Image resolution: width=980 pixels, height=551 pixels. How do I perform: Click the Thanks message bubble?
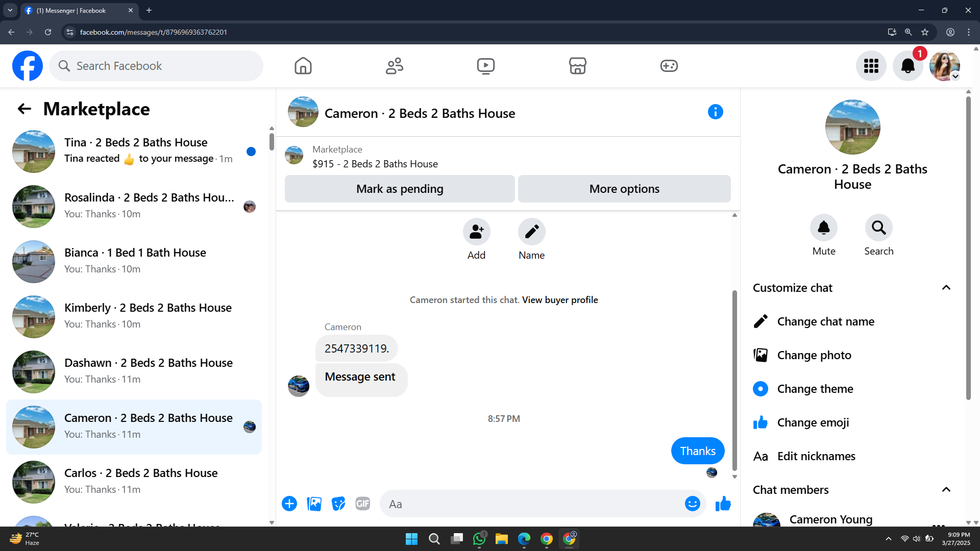point(698,451)
